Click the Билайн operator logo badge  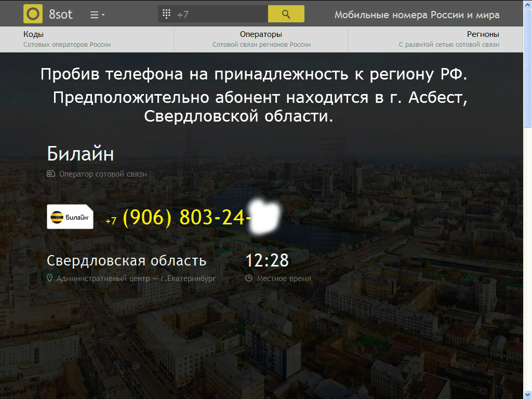point(70,217)
